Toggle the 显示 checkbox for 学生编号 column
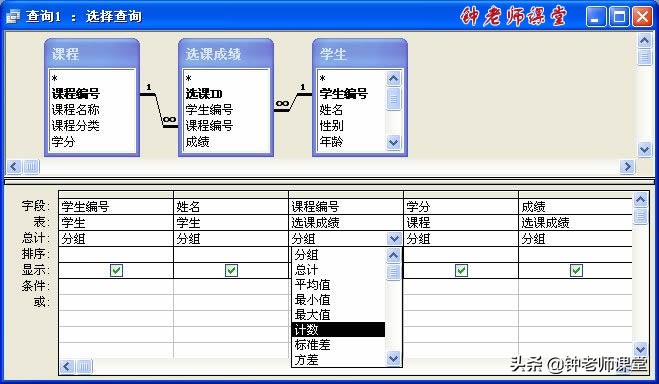This screenshot has height=384, width=659. 116,270
